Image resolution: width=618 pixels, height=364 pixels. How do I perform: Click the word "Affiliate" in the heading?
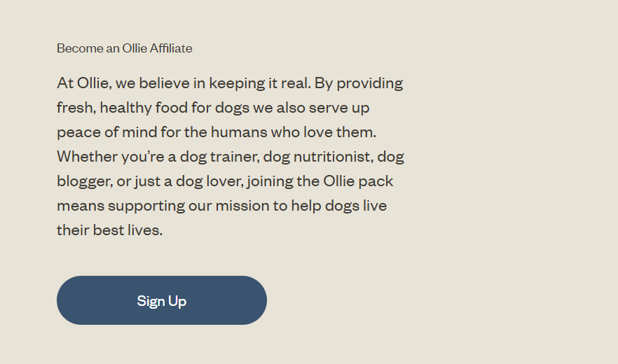pyautogui.click(x=171, y=48)
